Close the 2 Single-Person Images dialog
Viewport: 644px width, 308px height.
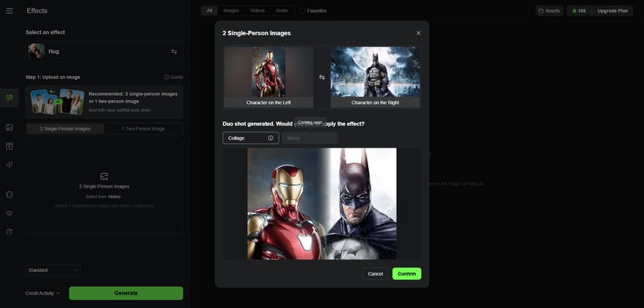(419, 33)
